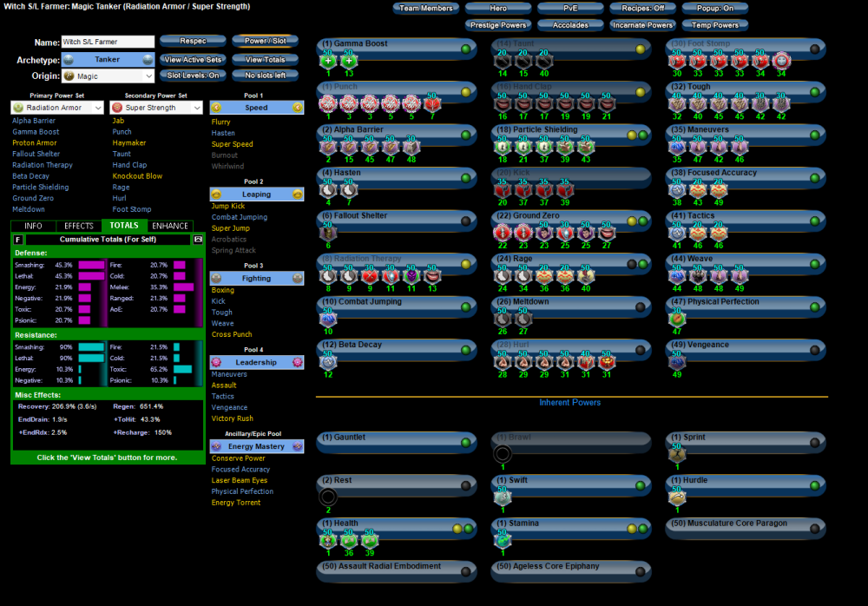Click the character Name input field
Viewport: 868px width, 606px height.
tap(108, 42)
